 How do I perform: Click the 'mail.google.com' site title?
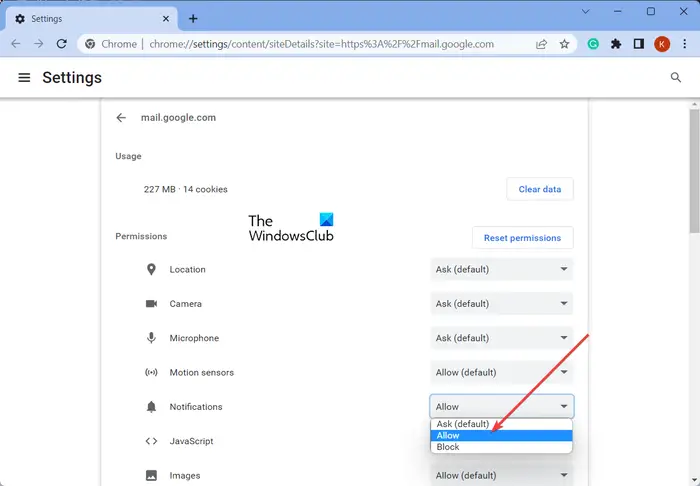tap(179, 117)
